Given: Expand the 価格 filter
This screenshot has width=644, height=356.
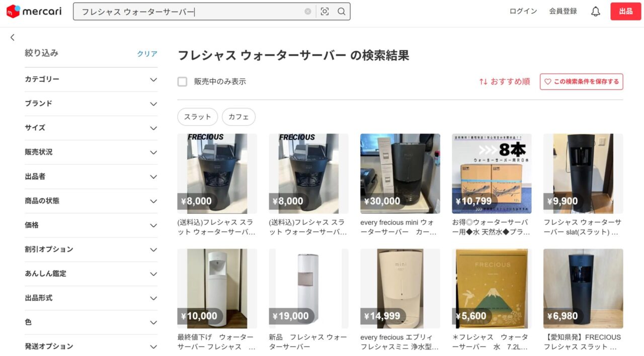Looking at the screenshot, I should pos(91,225).
